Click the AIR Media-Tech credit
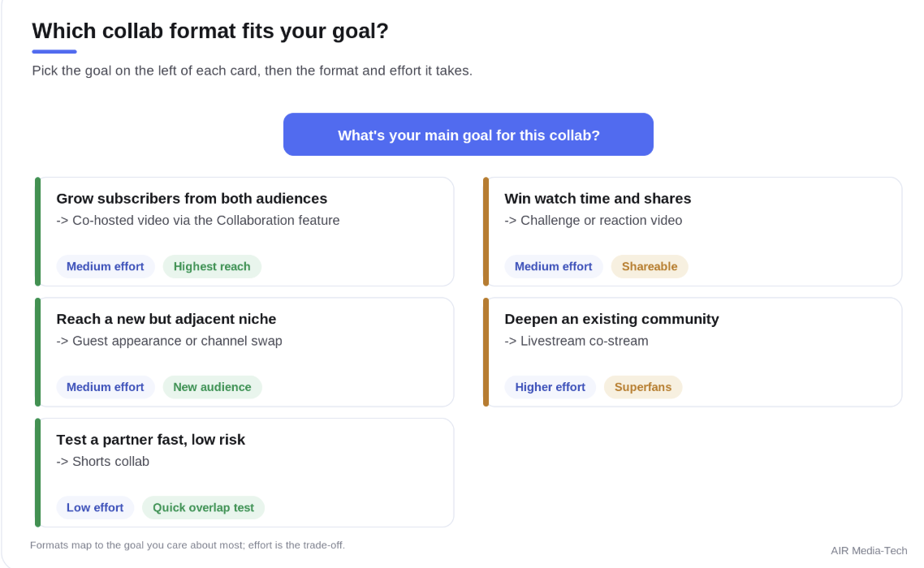Image resolution: width=924 pixels, height=568 pixels. click(x=869, y=550)
